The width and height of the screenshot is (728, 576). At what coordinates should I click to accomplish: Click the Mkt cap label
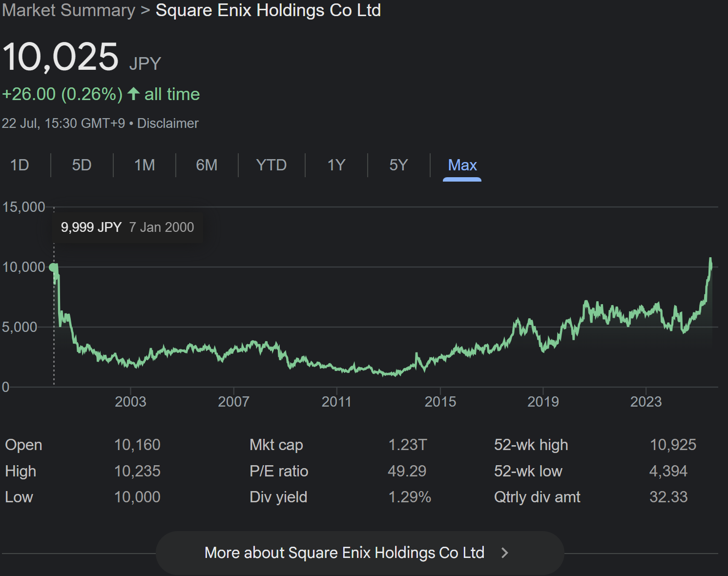point(276,445)
